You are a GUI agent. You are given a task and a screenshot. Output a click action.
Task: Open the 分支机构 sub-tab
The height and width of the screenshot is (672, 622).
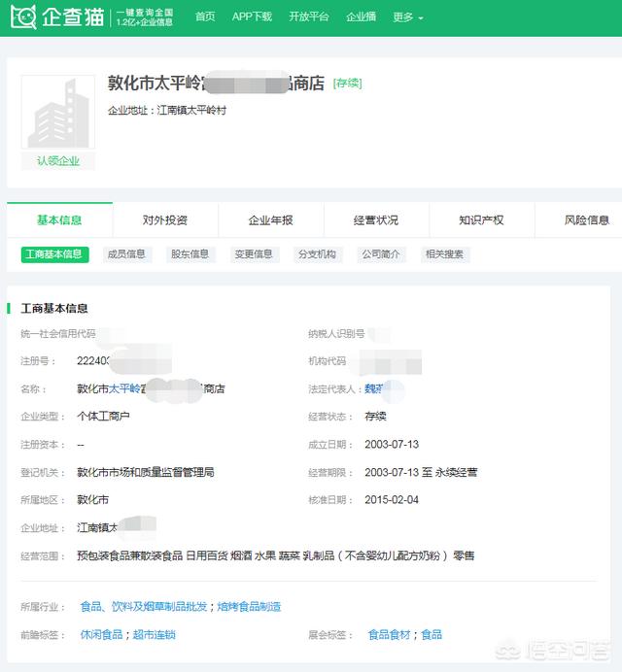pos(317,254)
